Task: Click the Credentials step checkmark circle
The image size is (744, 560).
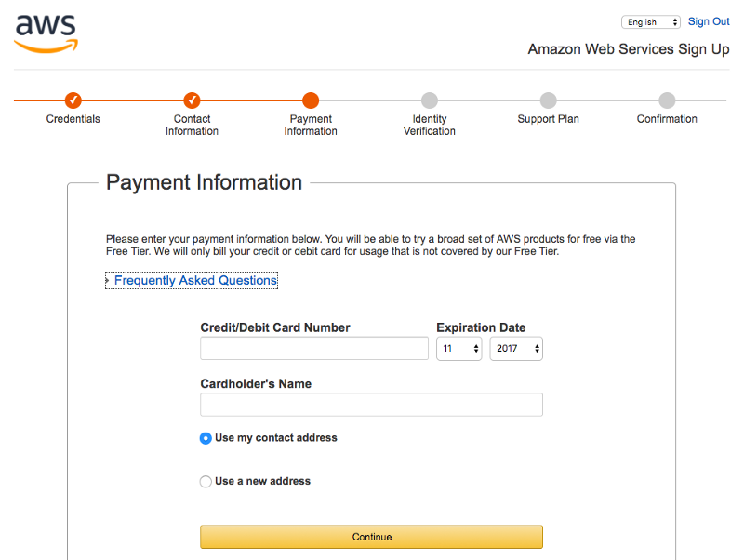Action: (x=73, y=100)
